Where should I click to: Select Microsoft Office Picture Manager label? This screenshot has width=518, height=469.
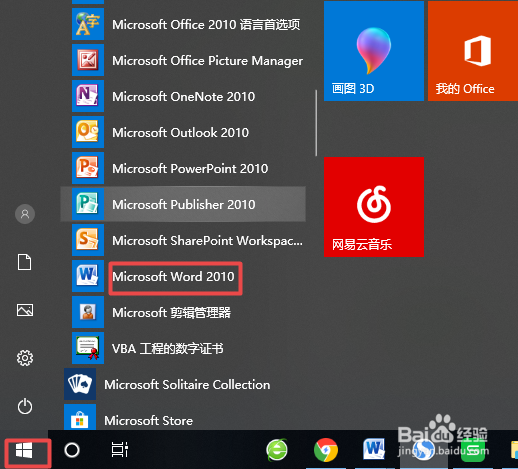click(x=207, y=61)
